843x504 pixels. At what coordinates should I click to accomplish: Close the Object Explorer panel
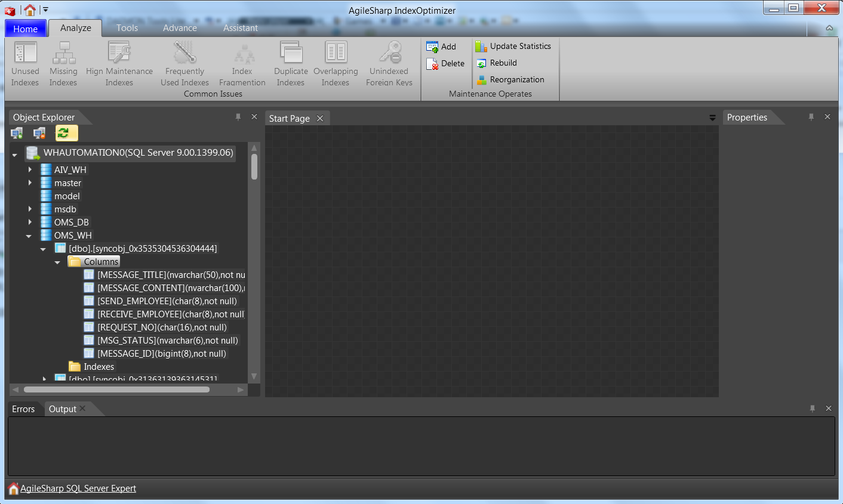254,117
